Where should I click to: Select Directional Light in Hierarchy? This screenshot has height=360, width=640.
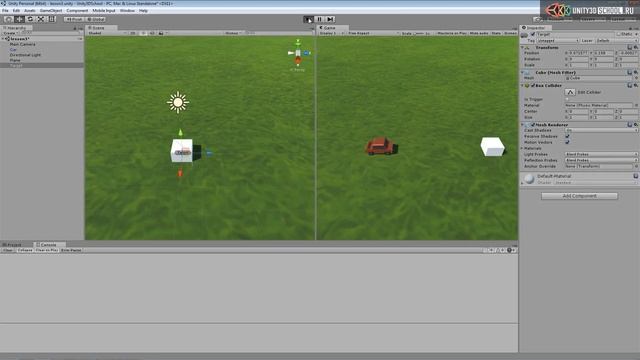25,55
